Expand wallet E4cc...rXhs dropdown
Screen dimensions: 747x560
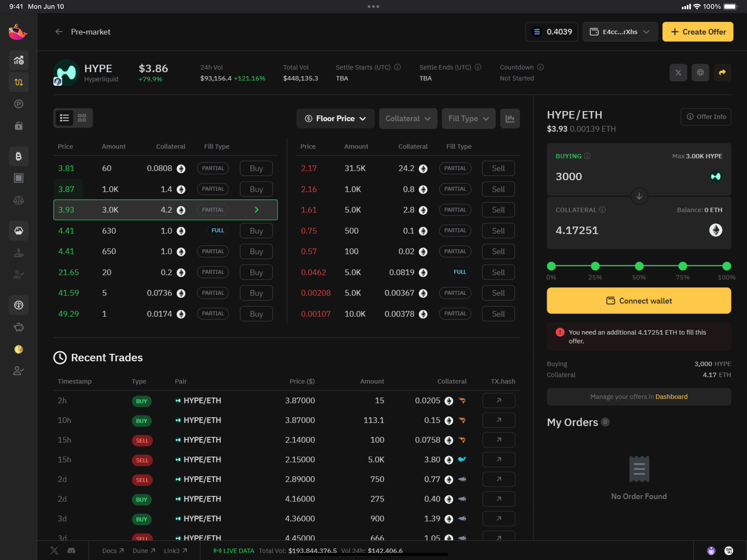pos(620,32)
